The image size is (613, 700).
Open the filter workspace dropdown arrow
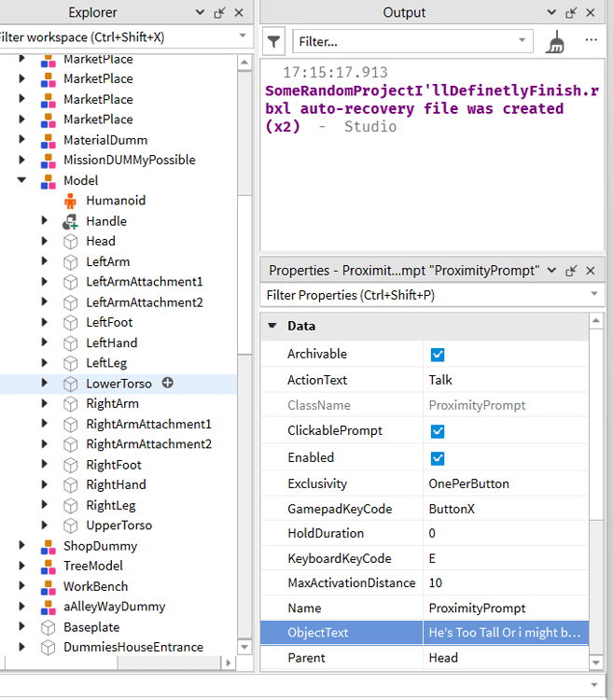(243, 35)
